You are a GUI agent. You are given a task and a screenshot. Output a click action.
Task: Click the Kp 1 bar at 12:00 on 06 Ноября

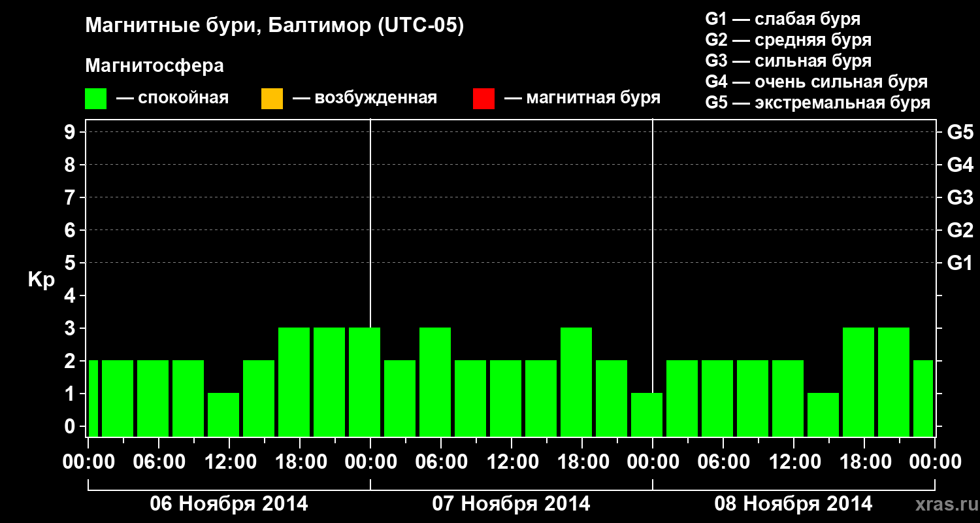[223, 414]
